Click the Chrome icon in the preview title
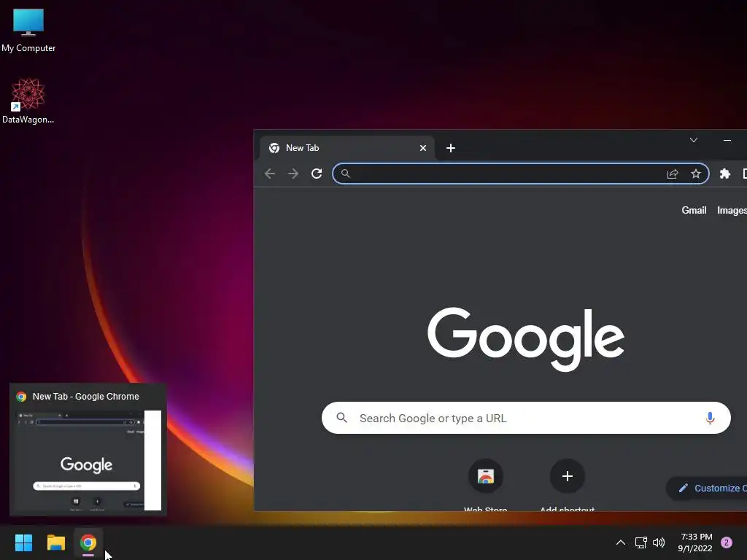The height and width of the screenshot is (560, 747). point(21,397)
